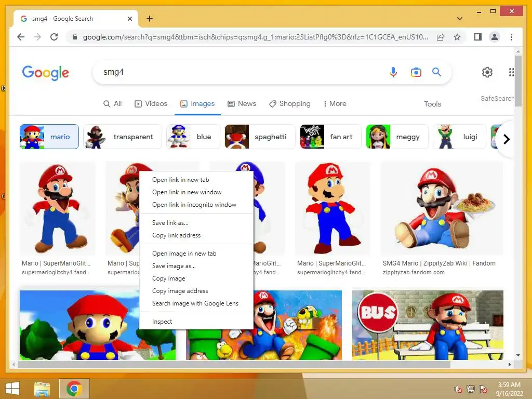This screenshot has width=532, height=399.
Task: Choose Open link in incognito window
Action: 196,205
